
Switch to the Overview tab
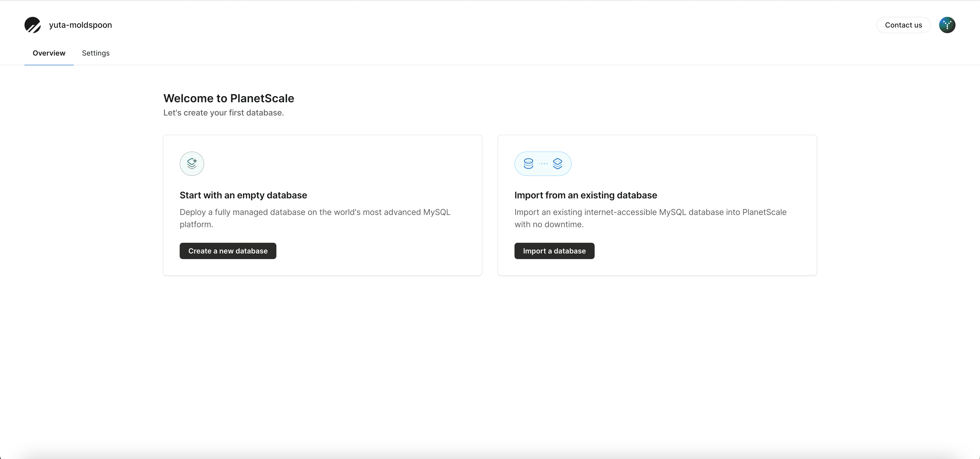[x=49, y=53]
